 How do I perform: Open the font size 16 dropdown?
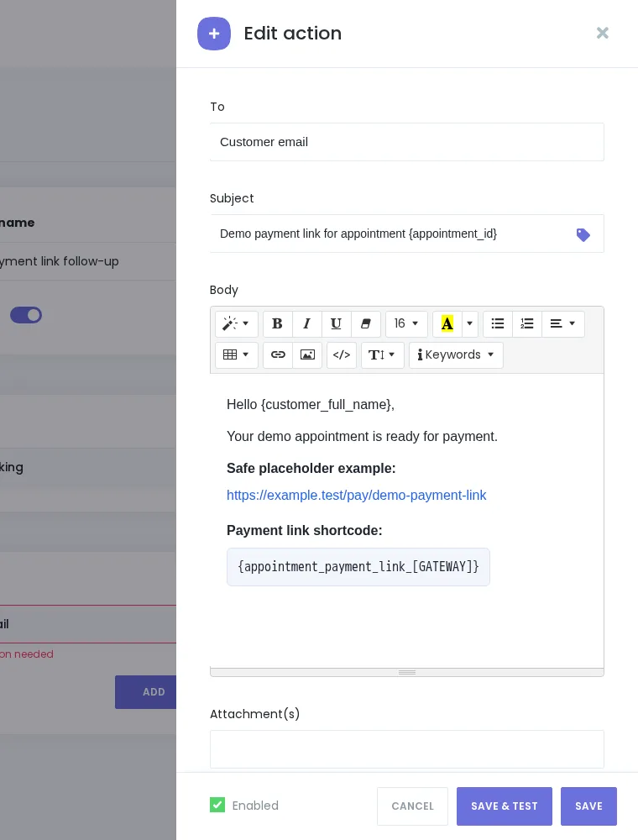coord(406,323)
